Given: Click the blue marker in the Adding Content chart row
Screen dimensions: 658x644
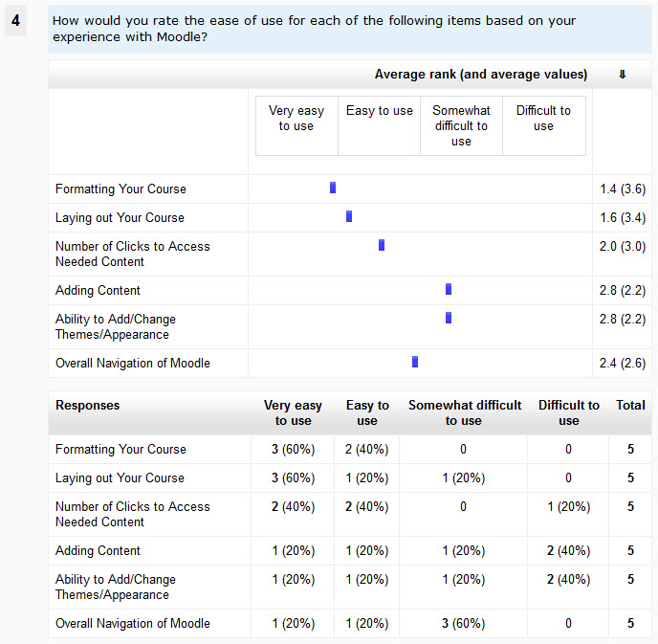Looking at the screenshot, I should (x=449, y=289).
